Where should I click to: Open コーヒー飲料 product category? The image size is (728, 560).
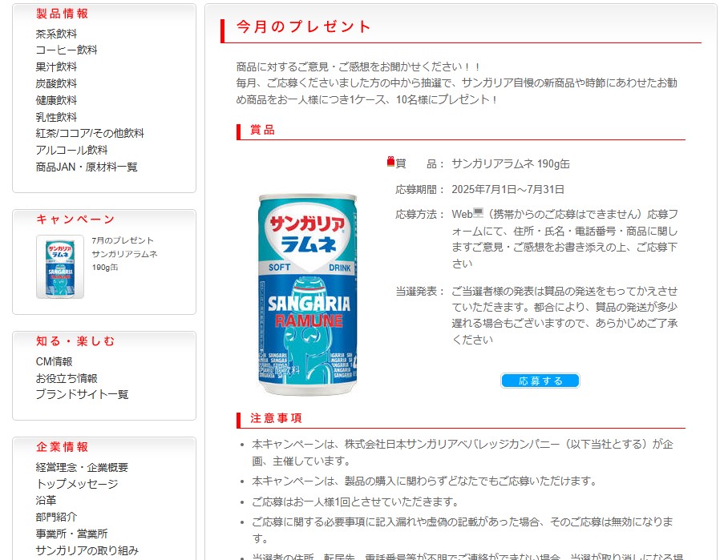pos(67,50)
